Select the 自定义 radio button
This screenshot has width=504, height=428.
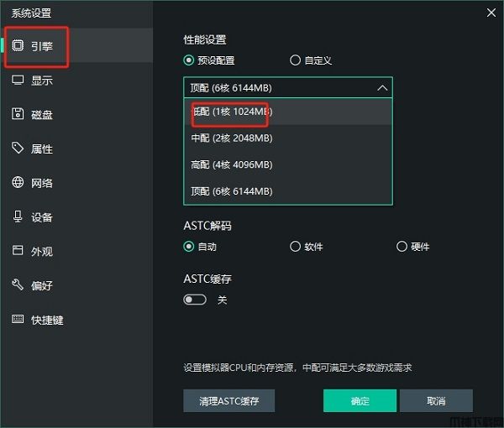(295, 60)
